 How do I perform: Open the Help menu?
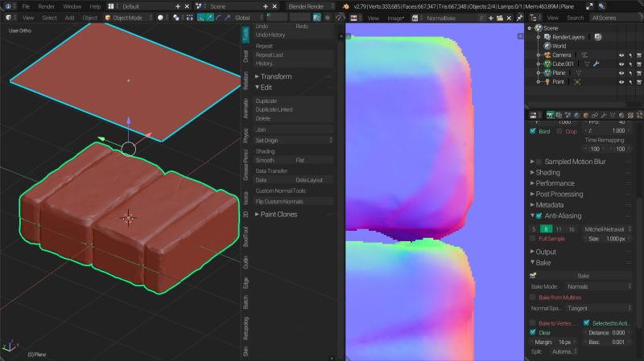(95, 6)
